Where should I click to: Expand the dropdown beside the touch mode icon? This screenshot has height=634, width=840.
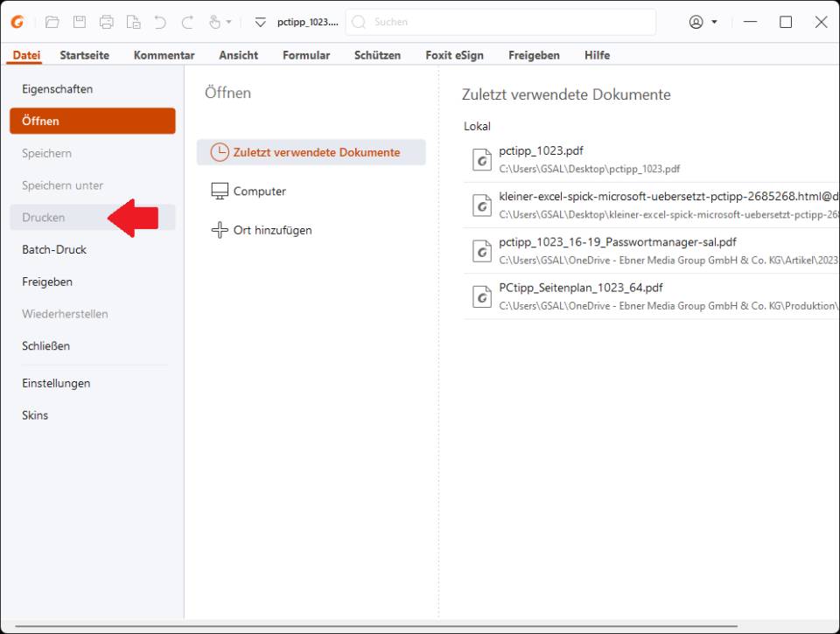(x=230, y=22)
